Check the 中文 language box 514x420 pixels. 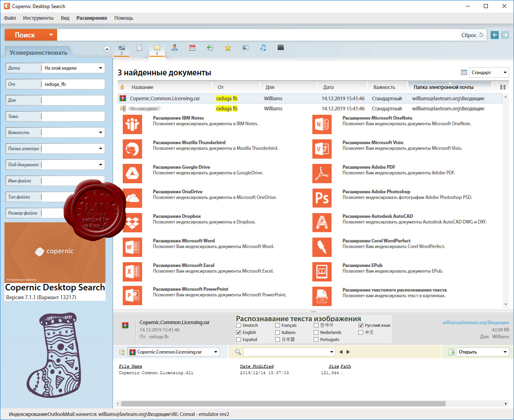pos(361,333)
